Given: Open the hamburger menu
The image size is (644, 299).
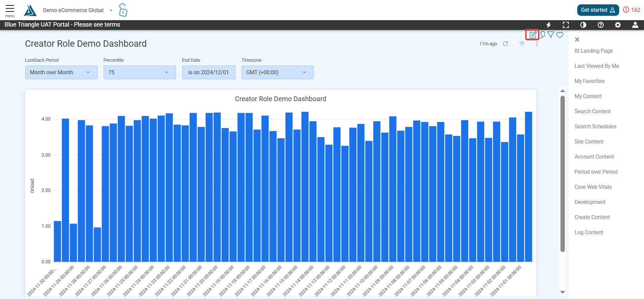Looking at the screenshot, I should click(10, 10).
